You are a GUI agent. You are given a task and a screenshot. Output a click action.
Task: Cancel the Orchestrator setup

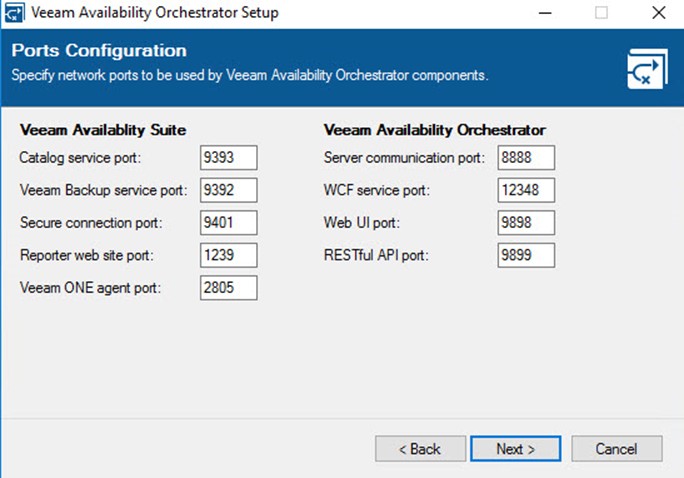click(617, 448)
